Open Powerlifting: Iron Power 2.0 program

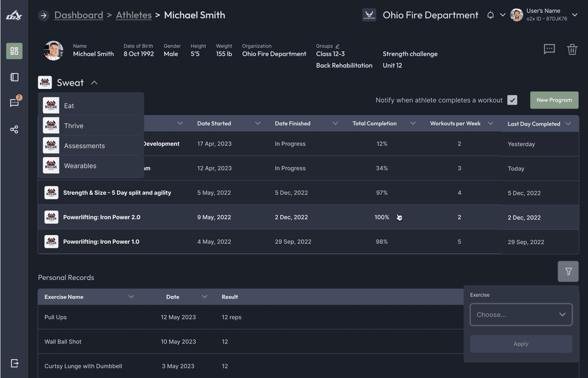[102, 217]
